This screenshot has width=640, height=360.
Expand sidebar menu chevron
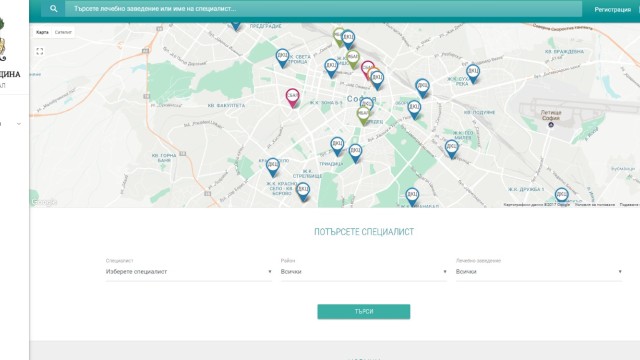point(19,124)
